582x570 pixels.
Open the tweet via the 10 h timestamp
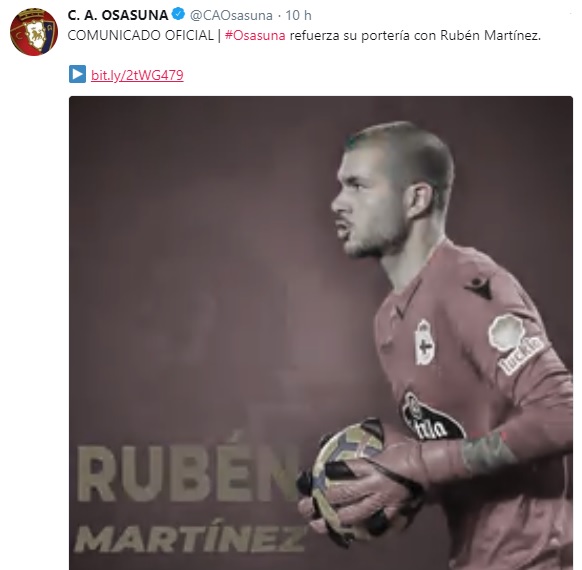pos(298,15)
